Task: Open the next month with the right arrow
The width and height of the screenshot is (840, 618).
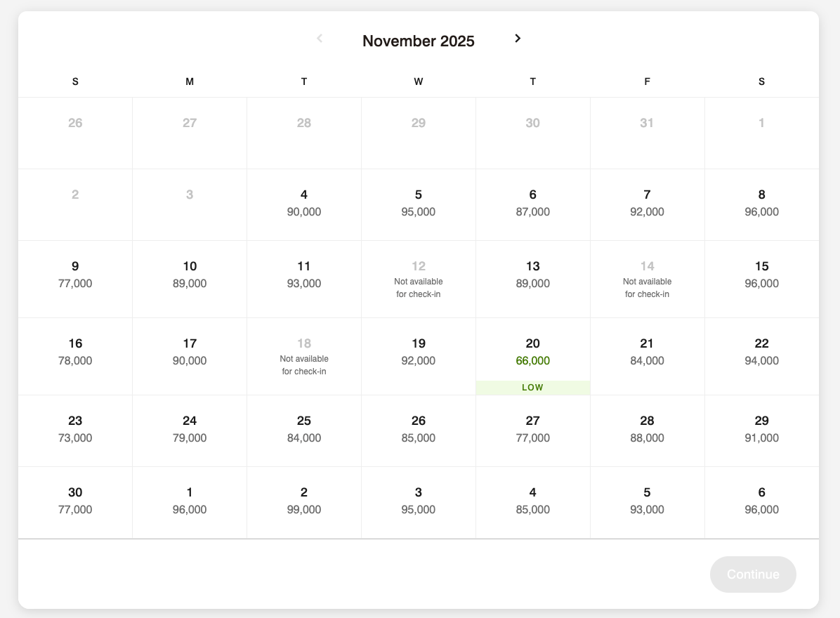Action: coord(518,38)
